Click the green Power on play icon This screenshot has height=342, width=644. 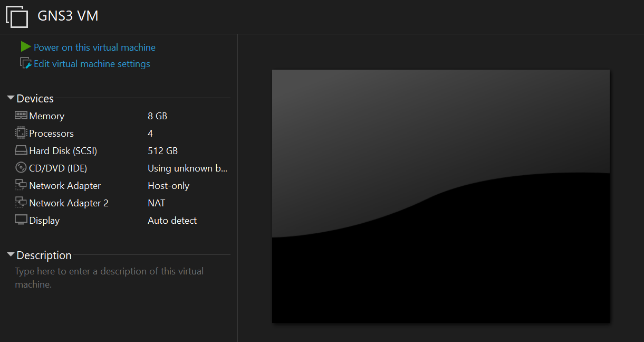point(26,47)
